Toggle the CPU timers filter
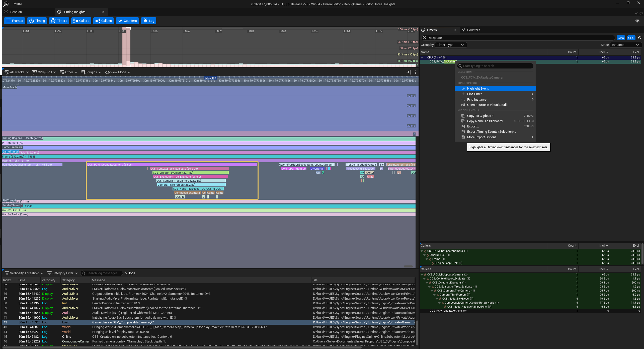The height and width of the screenshot is (349, 644). click(x=631, y=38)
